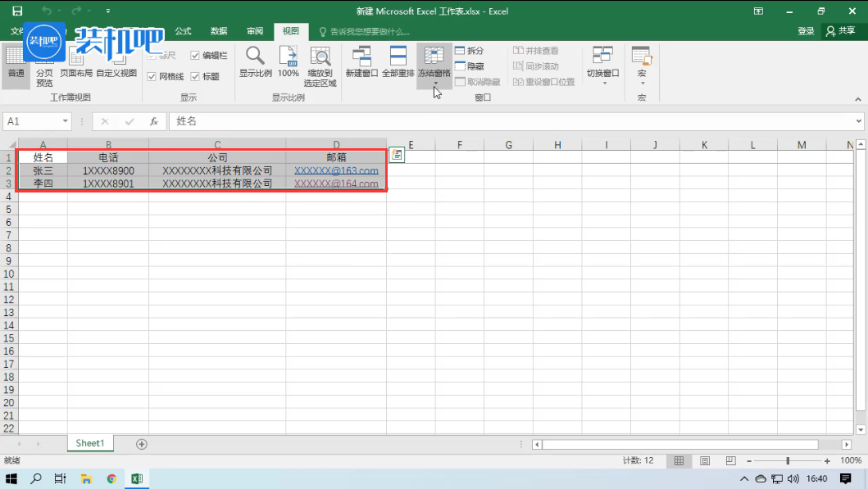Click Zoom to Selection (缩放到选定区域)
Viewport: 868px width, 489px height.
click(x=320, y=57)
